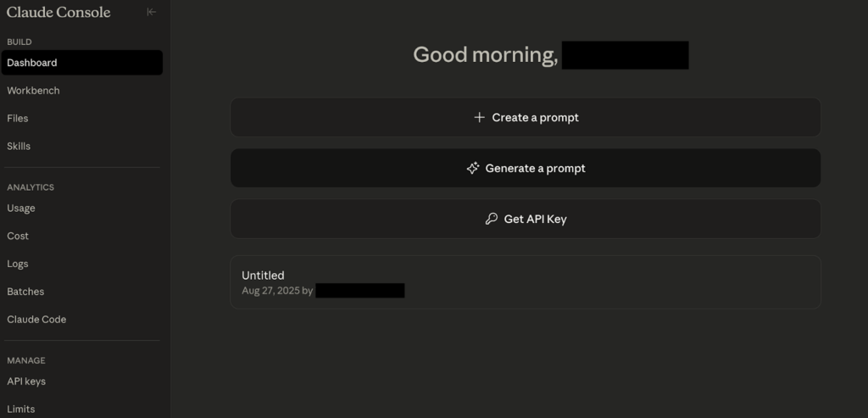The width and height of the screenshot is (868, 418).
Task: Show the Logs page
Action: click(18, 264)
